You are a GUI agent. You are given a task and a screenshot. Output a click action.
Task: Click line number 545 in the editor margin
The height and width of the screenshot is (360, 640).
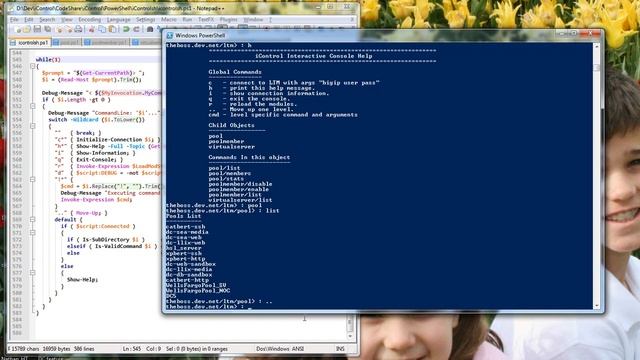point(17,60)
